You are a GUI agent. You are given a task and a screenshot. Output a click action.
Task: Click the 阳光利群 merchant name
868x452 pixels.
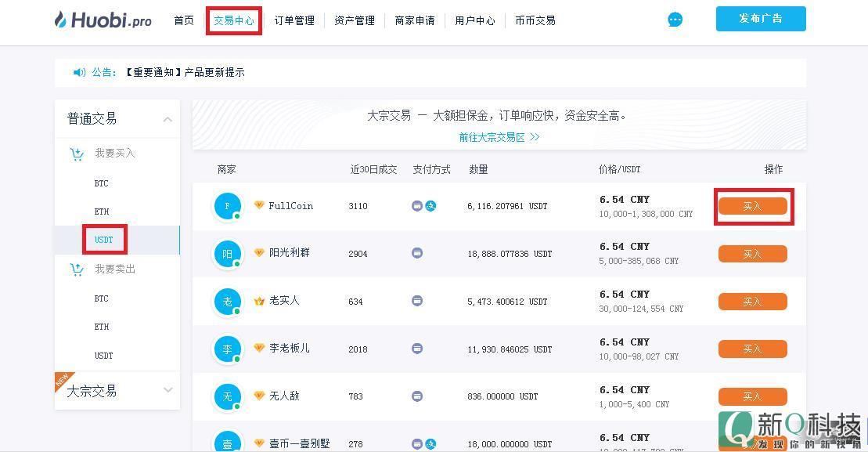[x=290, y=252]
